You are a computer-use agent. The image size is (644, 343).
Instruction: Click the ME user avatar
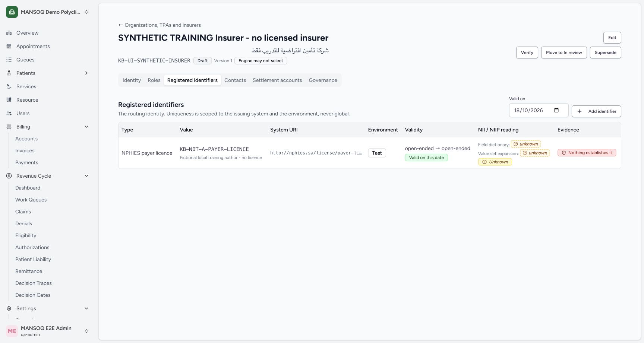(x=12, y=331)
